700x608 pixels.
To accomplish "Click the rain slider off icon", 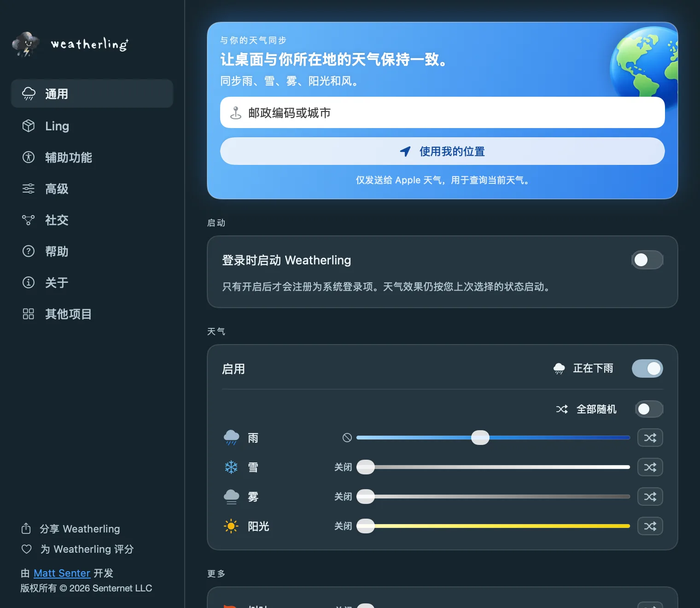I will 347,438.
